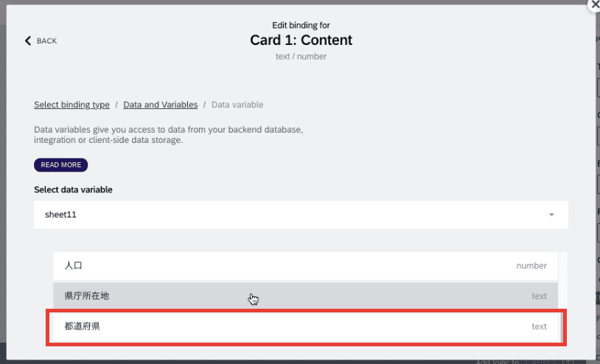The height and width of the screenshot is (364, 600).
Task: Click the back chevron arrow icon
Action: coord(27,41)
